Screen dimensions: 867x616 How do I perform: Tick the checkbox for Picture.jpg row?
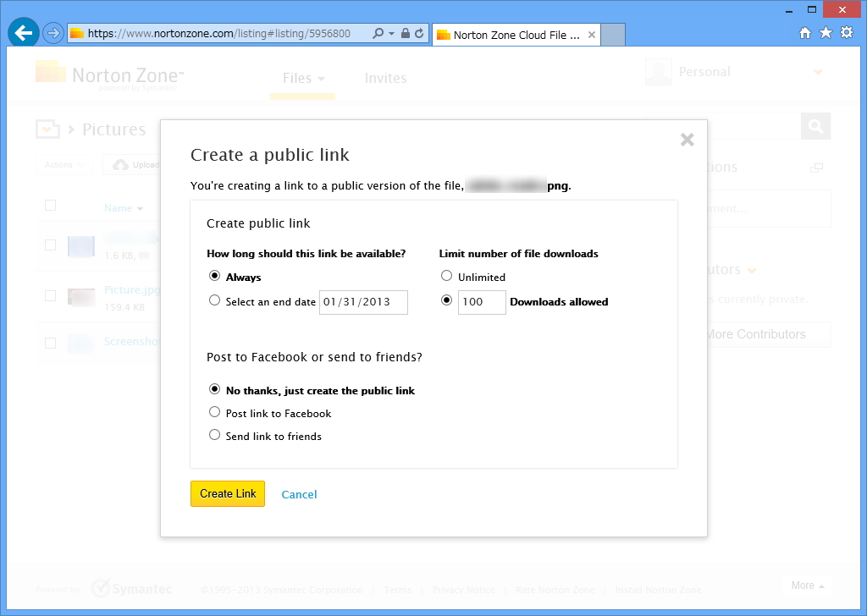50,295
